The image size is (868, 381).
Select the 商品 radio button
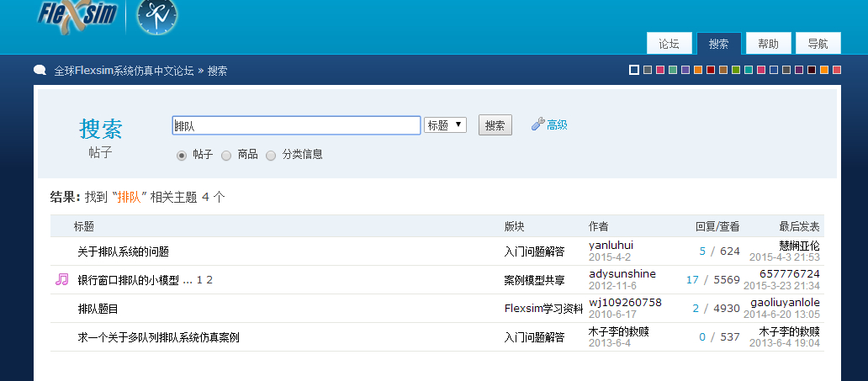(226, 156)
